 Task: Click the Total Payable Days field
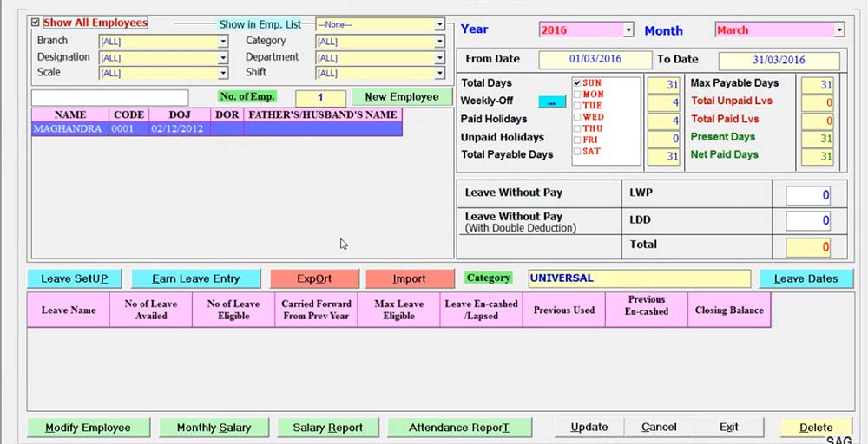point(664,156)
